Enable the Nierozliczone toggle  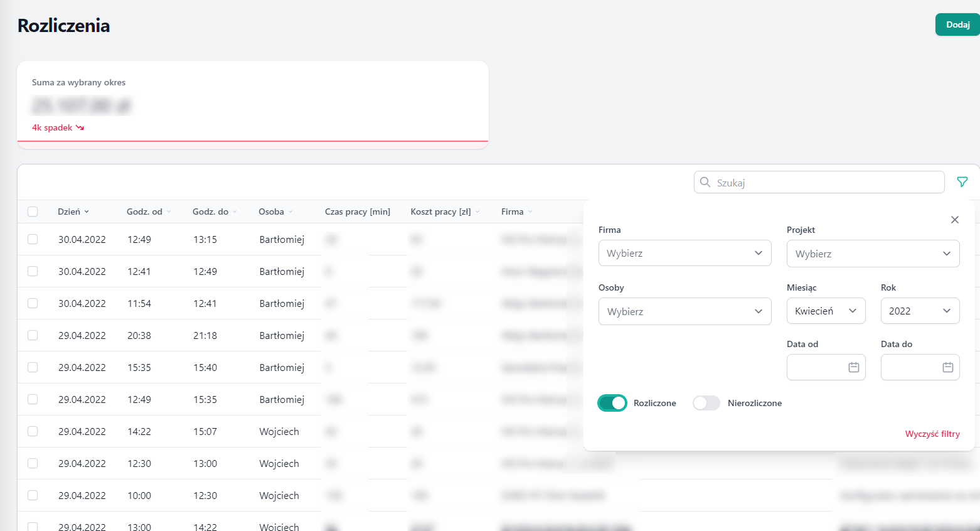click(706, 402)
